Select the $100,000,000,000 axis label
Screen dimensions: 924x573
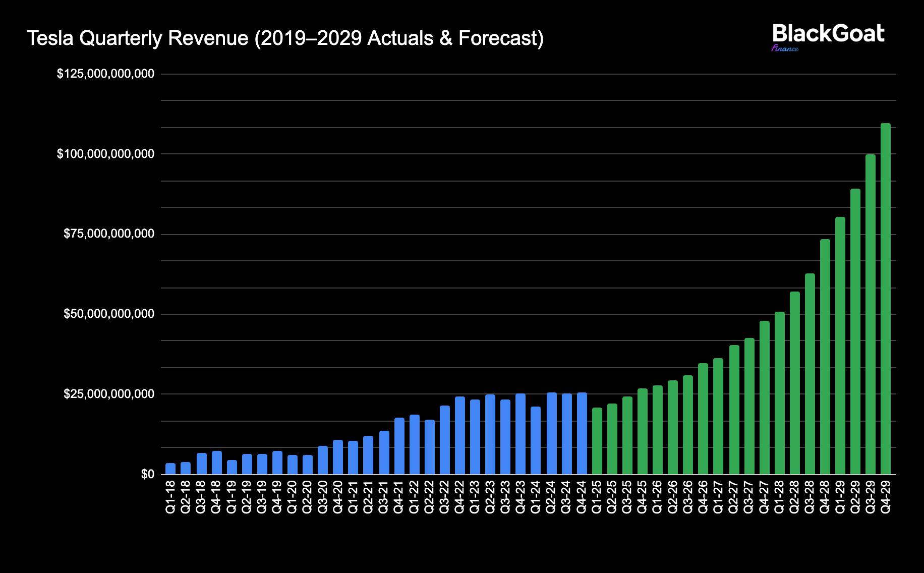[x=105, y=154]
